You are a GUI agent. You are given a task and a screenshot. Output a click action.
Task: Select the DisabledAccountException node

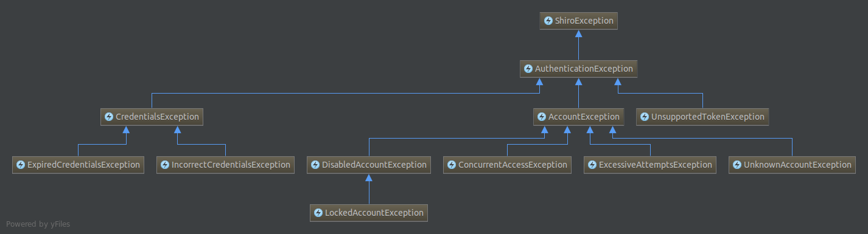369,165
